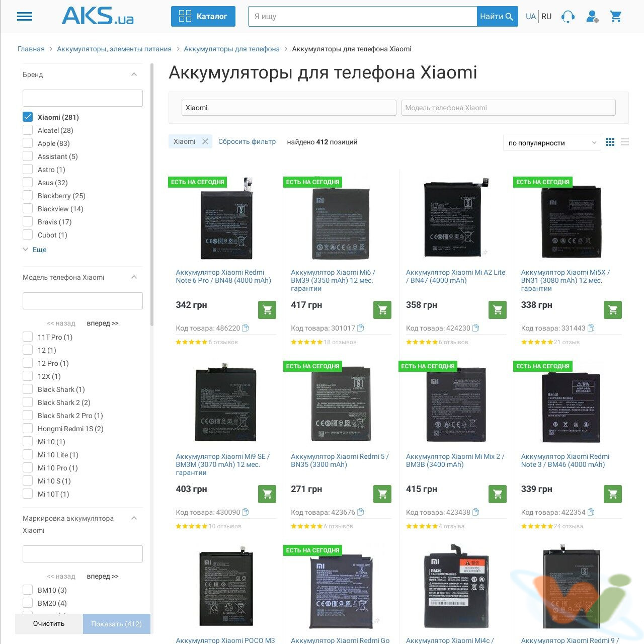Add Mi5X BN31 battery to cart

pos(613,310)
